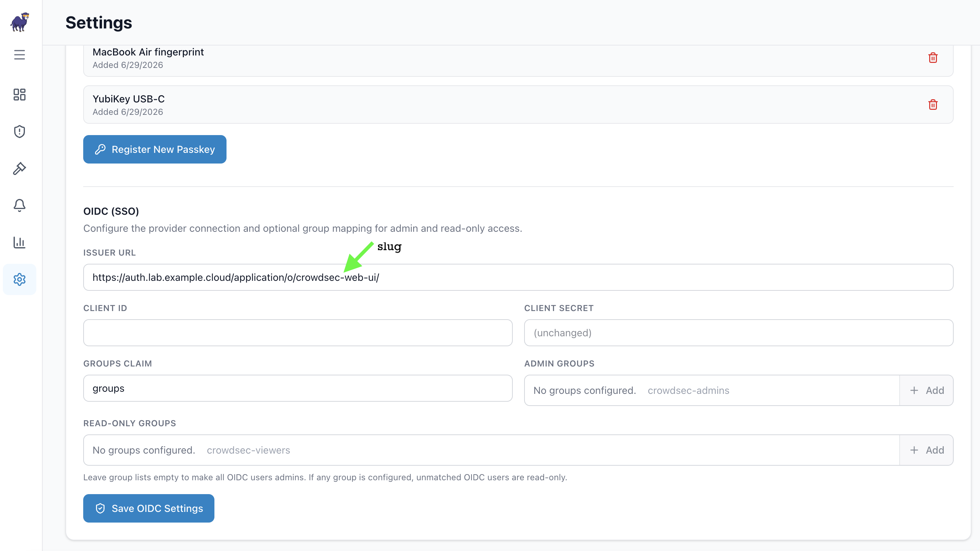Focus the Issuer URL field
The width and height of the screenshot is (980, 551).
pyautogui.click(x=518, y=277)
